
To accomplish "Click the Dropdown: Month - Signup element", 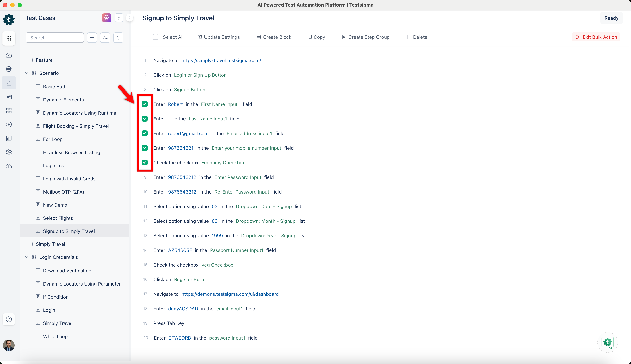I will (265, 221).
